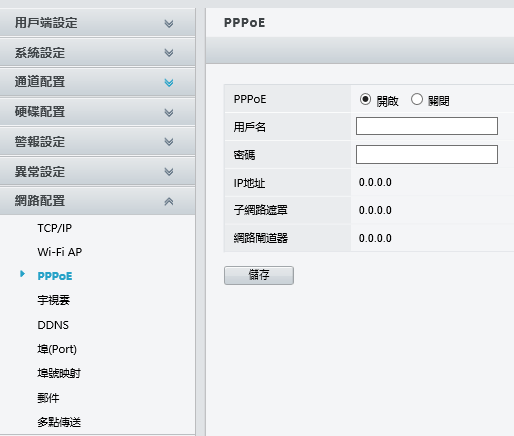Open the 郵件 menu item
The height and width of the screenshot is (436, 514).
point(48,398)
